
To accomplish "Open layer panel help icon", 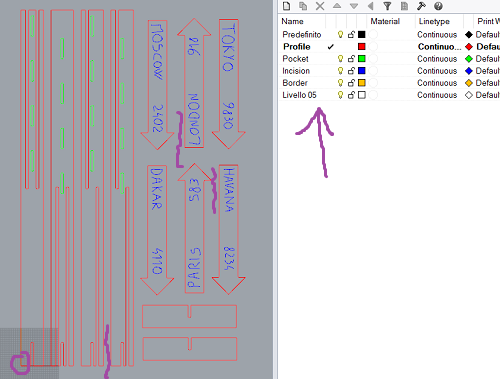I will click(438, 6).
